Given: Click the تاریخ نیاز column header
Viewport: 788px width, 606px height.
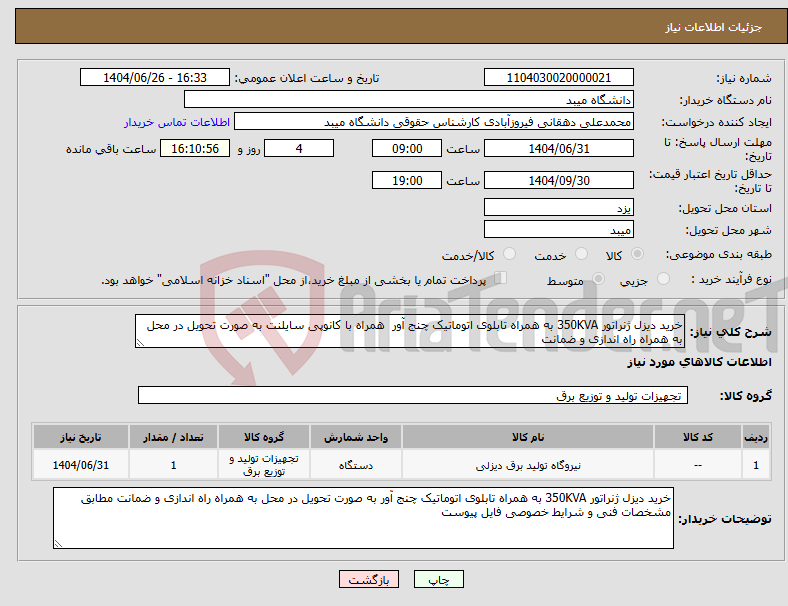Looking at the screenshot, I should tap(81, 437).
